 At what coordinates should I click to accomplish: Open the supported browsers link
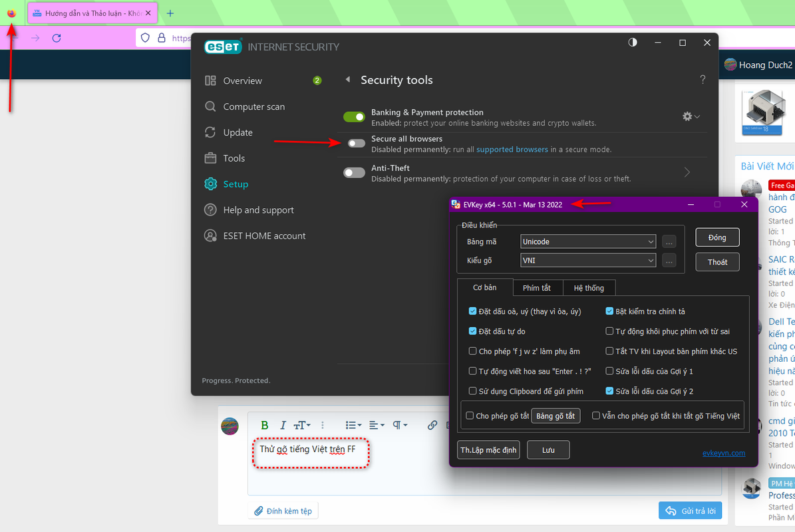click(x=512, y=150)
